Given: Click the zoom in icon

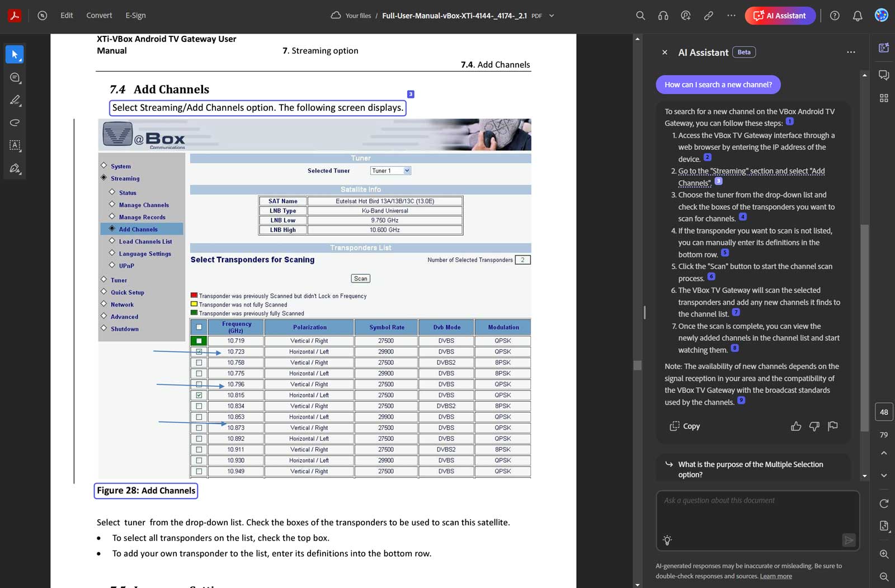Looking at the screenshot, I should pos(884,554).
